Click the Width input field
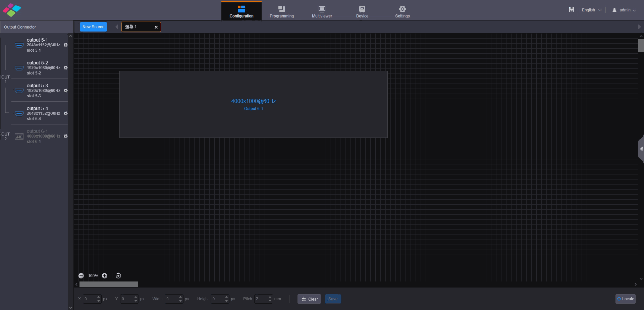The width and height of the screenshot is (644, 310). 171,299
